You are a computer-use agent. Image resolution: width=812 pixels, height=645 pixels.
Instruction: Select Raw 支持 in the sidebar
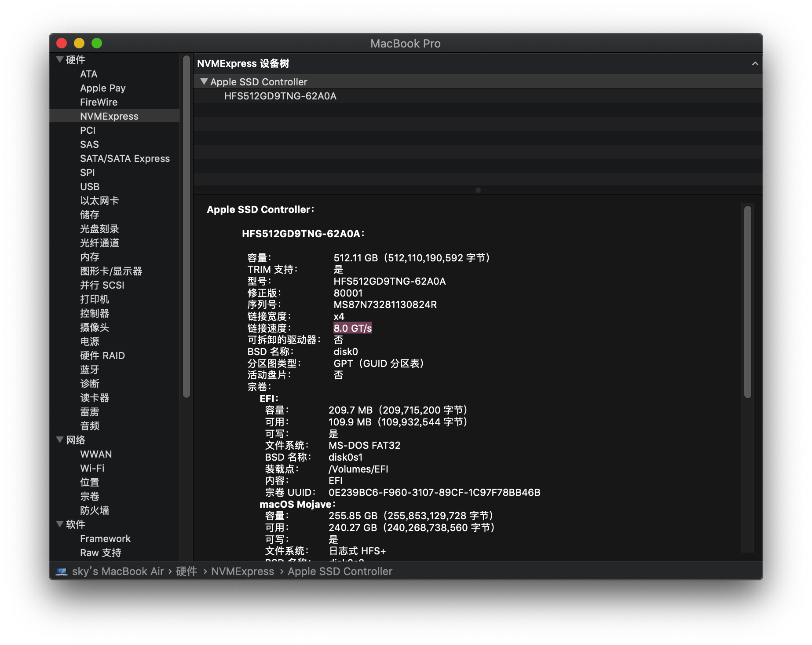[100, 553]
